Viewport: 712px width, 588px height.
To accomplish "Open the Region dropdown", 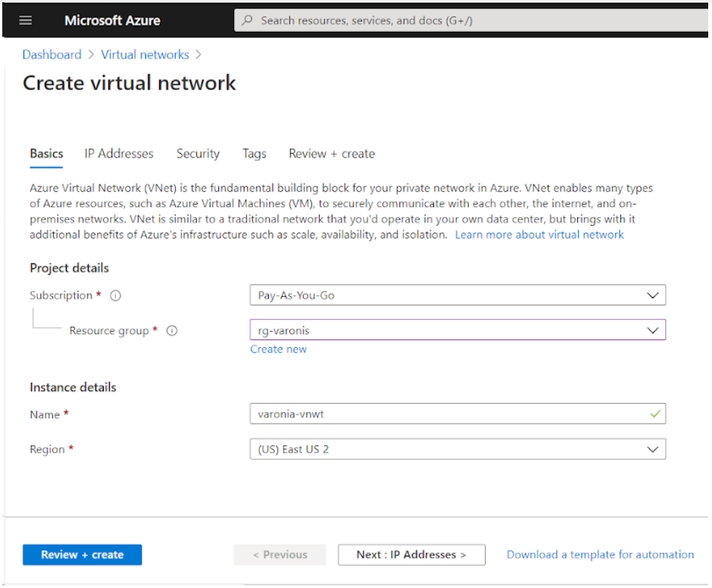I will coord(653,449).
